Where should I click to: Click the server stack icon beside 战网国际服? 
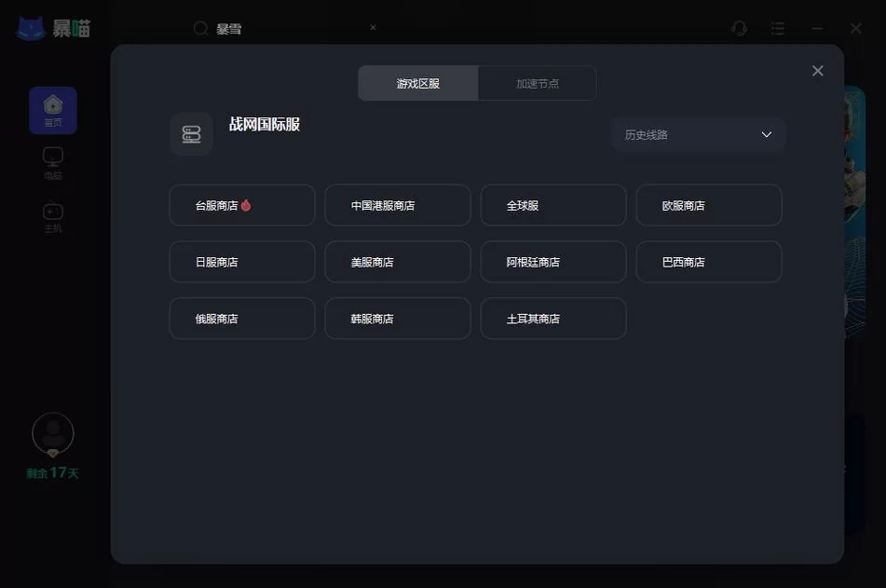[192, 134]
